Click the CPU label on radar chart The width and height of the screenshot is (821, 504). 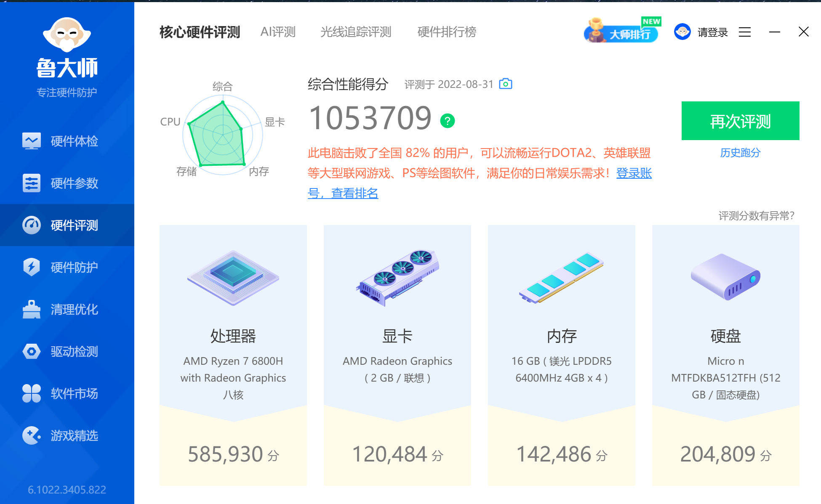point(170,122)
